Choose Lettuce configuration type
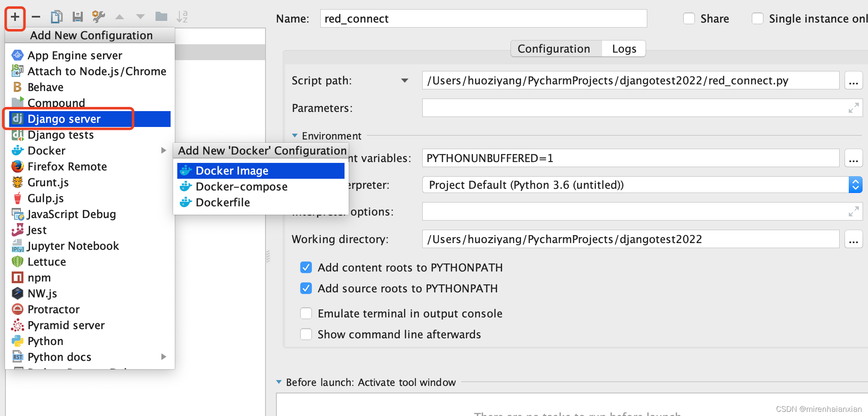 (89, 262)
